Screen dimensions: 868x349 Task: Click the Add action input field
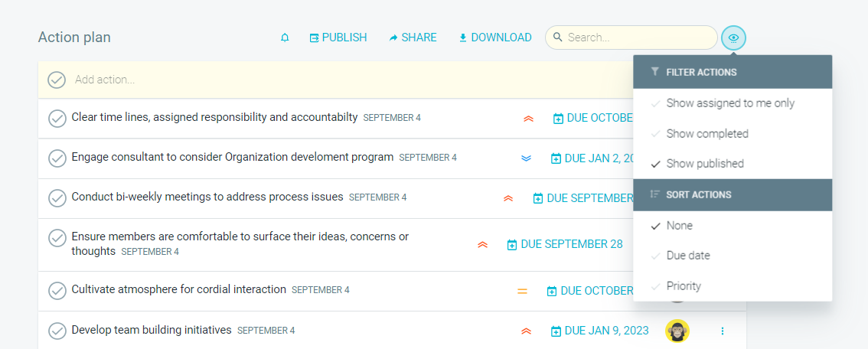(x=335, y=80)
